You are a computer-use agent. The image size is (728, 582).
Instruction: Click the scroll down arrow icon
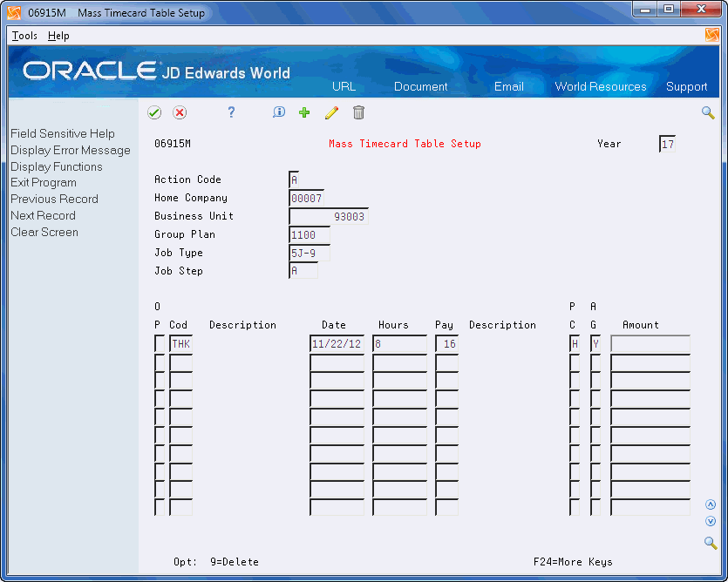711,521
